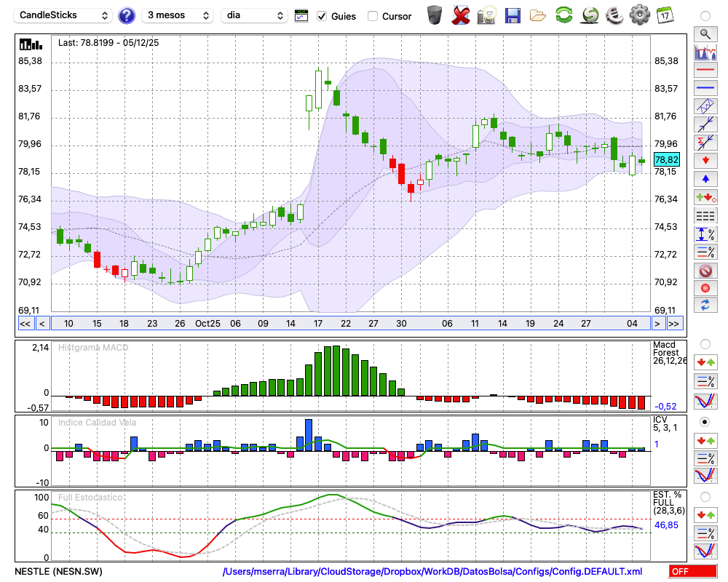Click the green refresh arrows icon
Screen dimensions: 728x582
pyautogui.click(x=563, y=15)
